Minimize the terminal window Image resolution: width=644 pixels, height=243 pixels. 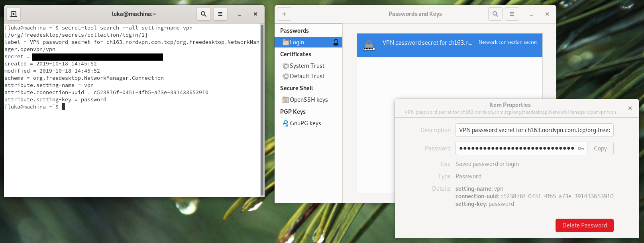coord(240,14)
